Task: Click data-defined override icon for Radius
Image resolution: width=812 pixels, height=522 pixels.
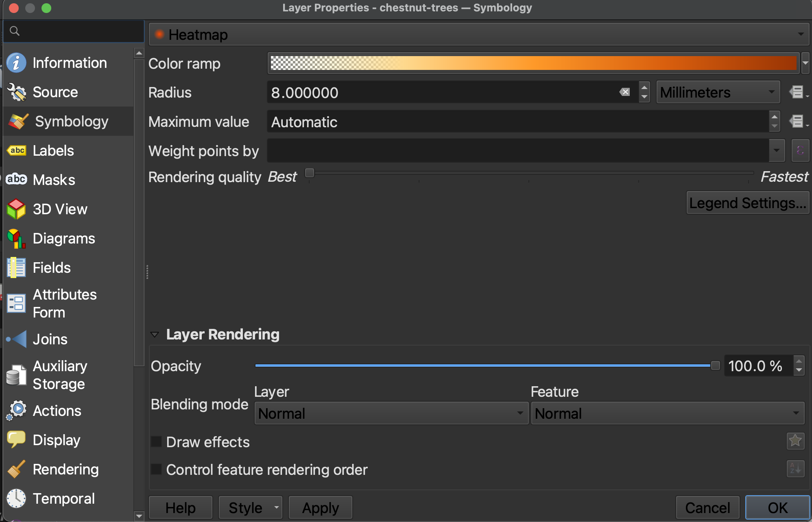Action: 797,92
